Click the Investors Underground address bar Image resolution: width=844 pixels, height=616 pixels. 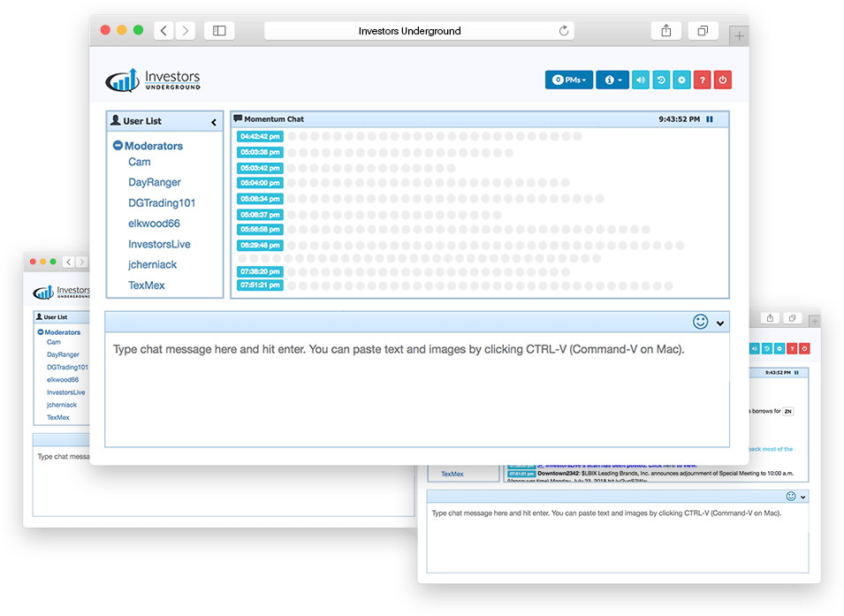tap(419, 31)
